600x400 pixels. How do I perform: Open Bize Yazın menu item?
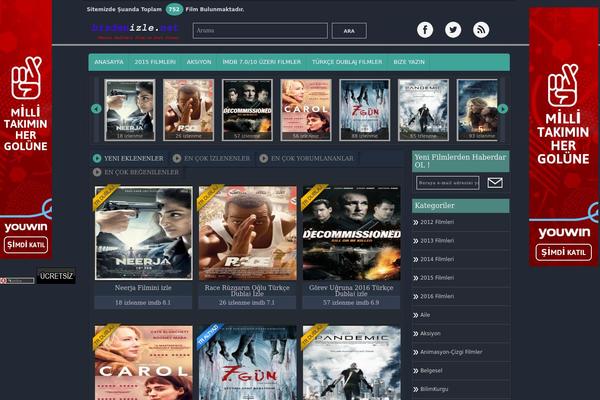tap(409, 62)
